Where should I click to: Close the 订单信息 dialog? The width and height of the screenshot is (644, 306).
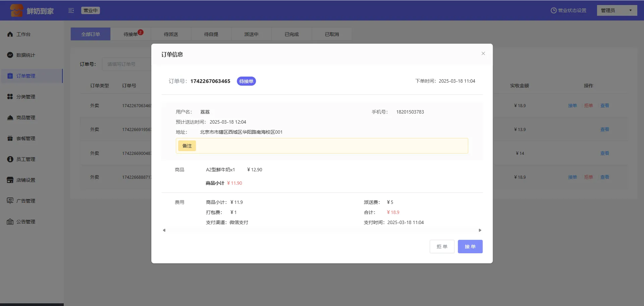coord(483,53)
